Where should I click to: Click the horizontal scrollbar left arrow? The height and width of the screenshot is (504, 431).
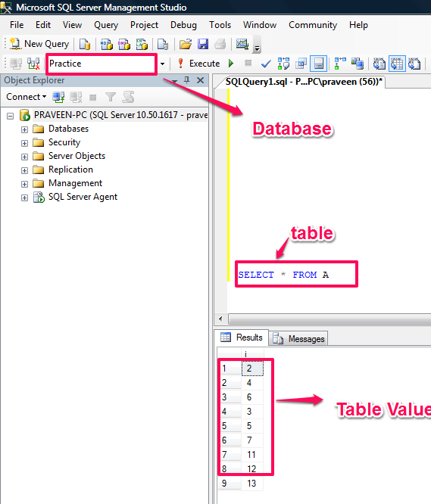pos(220,319)
